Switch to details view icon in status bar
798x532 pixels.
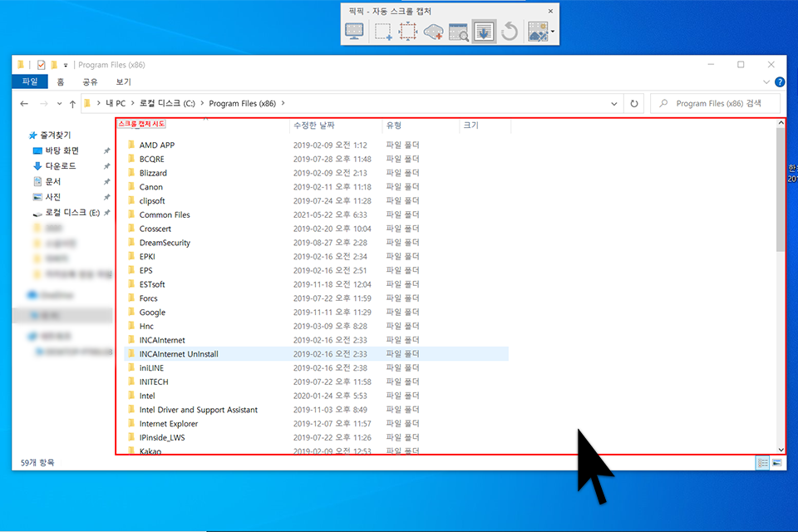[762, 463]
